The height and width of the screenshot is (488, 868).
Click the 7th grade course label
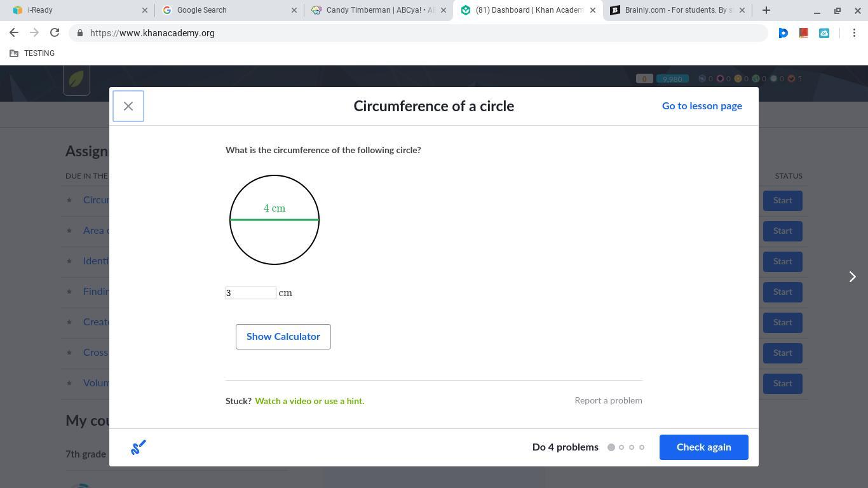tap(86, 454)
